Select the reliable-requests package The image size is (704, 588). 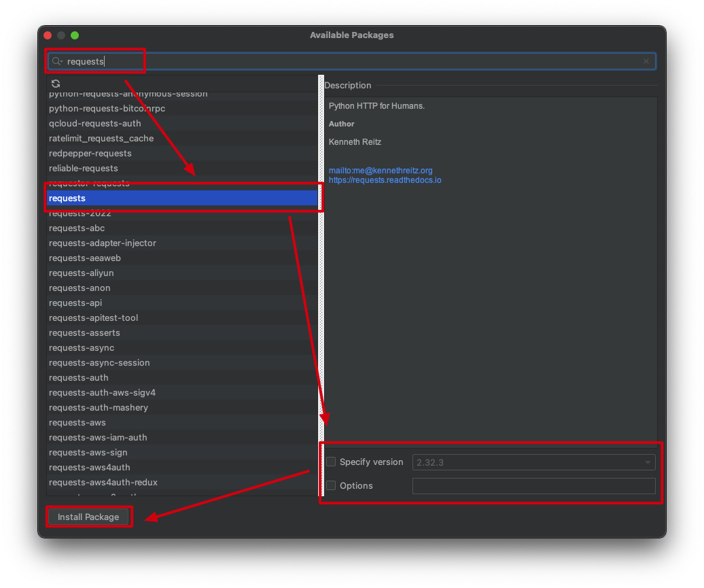84,168
